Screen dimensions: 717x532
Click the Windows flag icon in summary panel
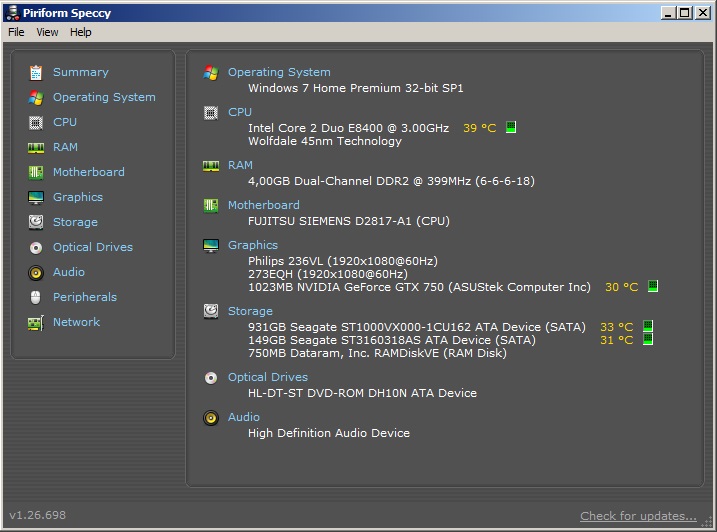pyautogui.click(x=211, y=72)
